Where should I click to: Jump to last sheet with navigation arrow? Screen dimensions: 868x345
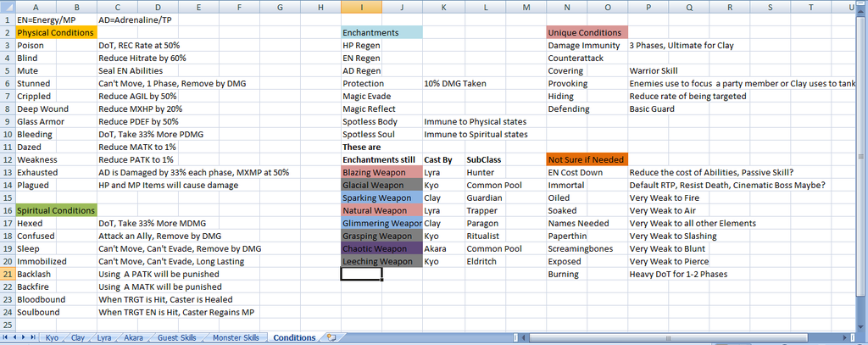(33, 337)
